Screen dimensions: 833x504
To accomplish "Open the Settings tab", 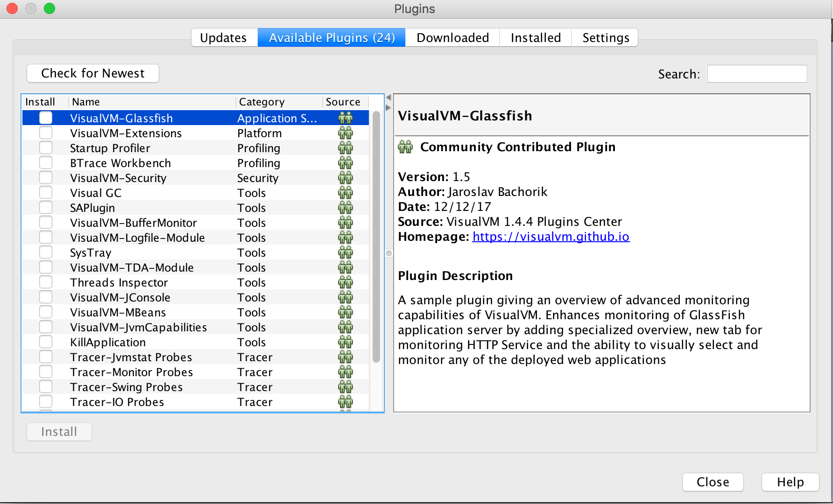I will click(605, 37).
